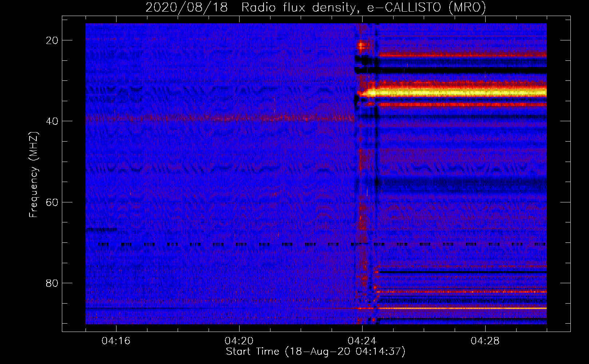Click the '04:20' time tick label
This screenshot has width=589, height=364.
pos(239,341)
